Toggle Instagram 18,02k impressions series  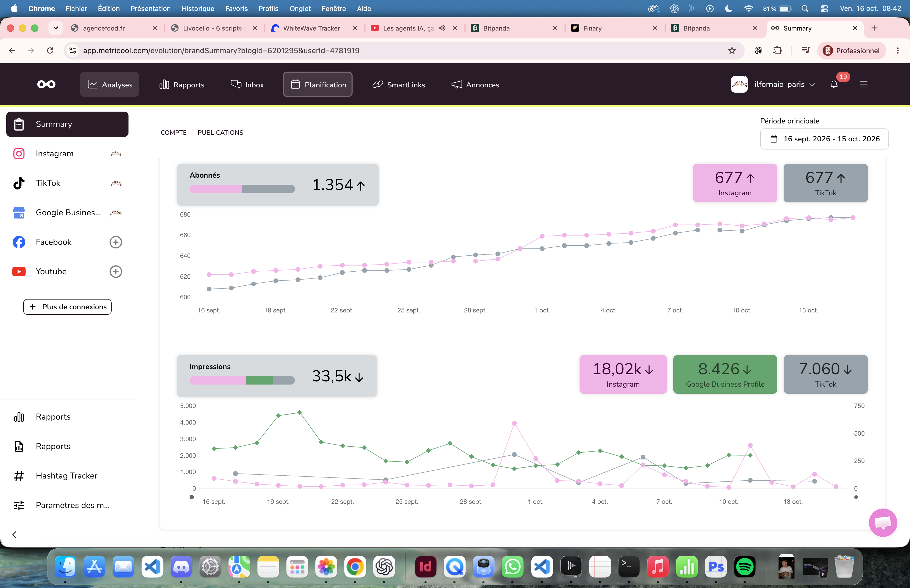[x=623, y=374]
